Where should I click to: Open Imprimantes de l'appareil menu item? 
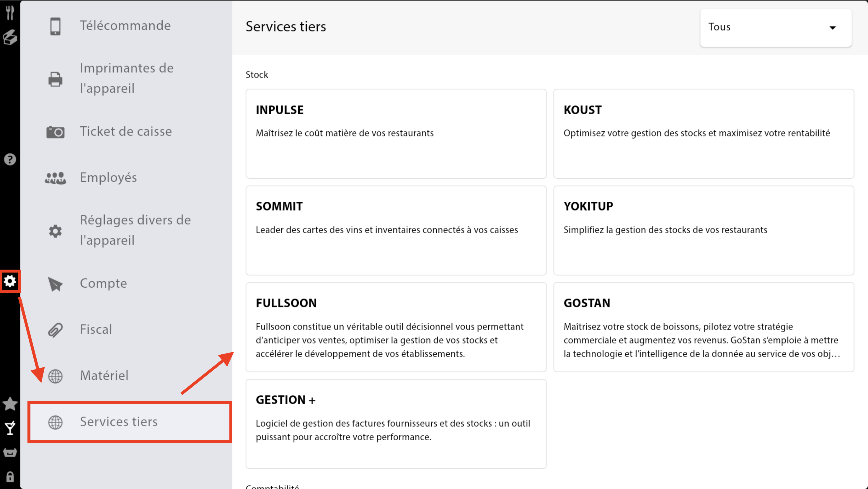(x=127, y=78)
